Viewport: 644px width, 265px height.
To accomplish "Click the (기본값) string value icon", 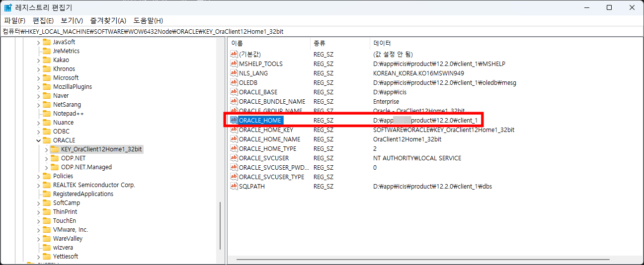I will (234, 54).
